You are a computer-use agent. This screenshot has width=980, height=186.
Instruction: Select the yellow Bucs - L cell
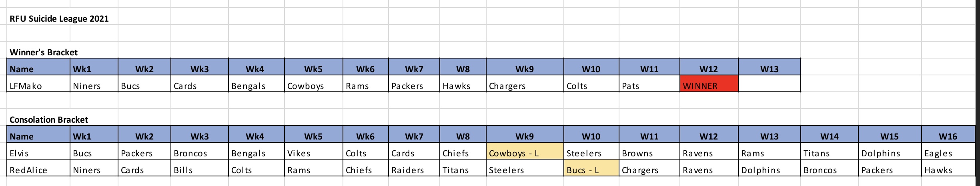pos(591,168)
